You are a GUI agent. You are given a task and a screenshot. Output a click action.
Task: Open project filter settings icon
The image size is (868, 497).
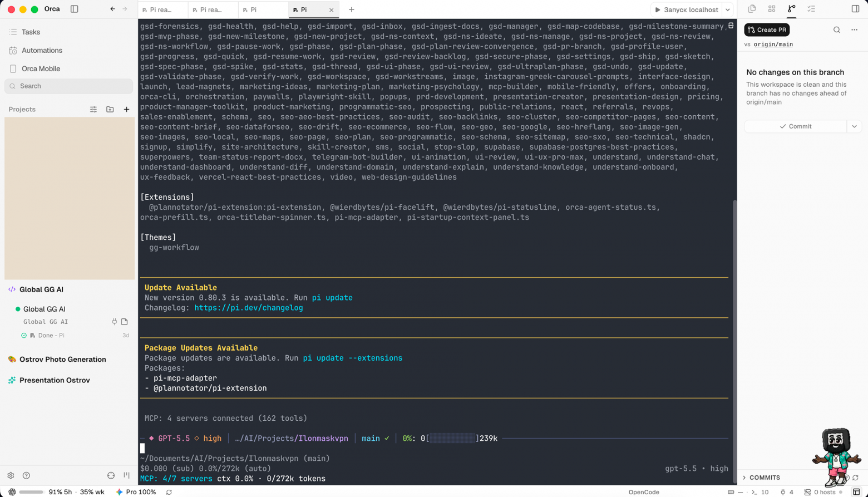tap(93, 110)
